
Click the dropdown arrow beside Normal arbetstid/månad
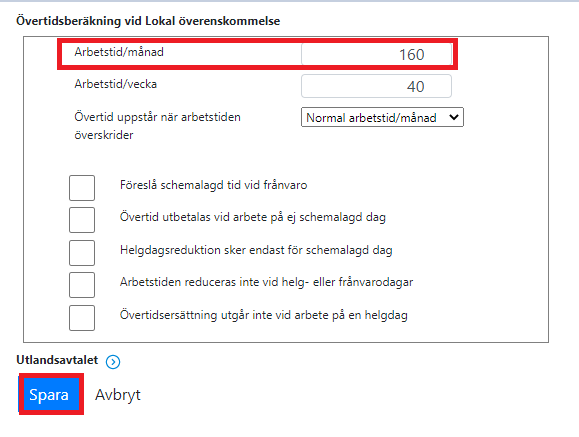454,117
